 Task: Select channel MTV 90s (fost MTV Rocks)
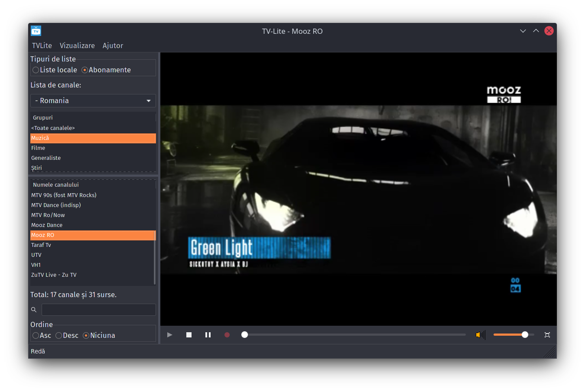[92, 195]
